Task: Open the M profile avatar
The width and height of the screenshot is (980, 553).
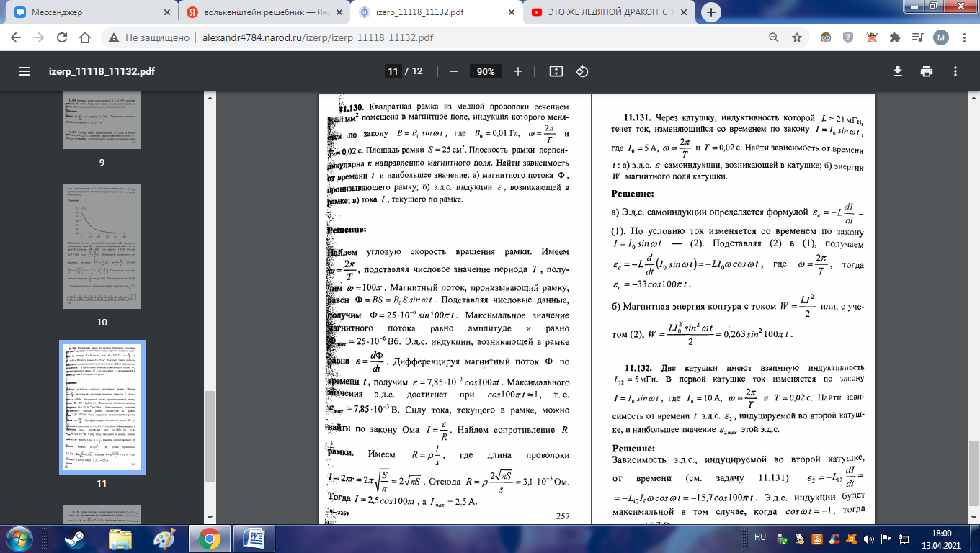Action: click(941, 37)
